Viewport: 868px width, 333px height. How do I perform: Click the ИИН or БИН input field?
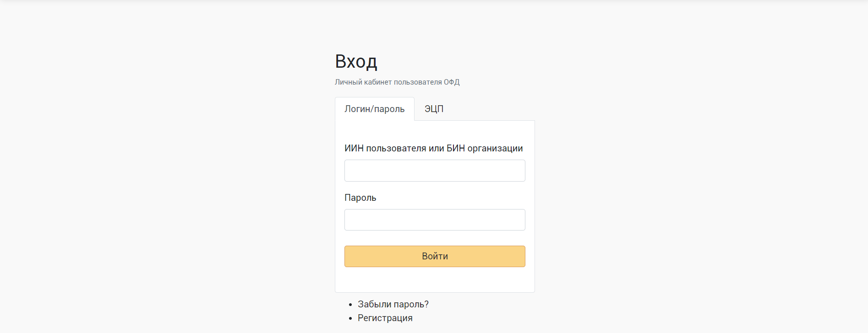(x=435, y=171)
